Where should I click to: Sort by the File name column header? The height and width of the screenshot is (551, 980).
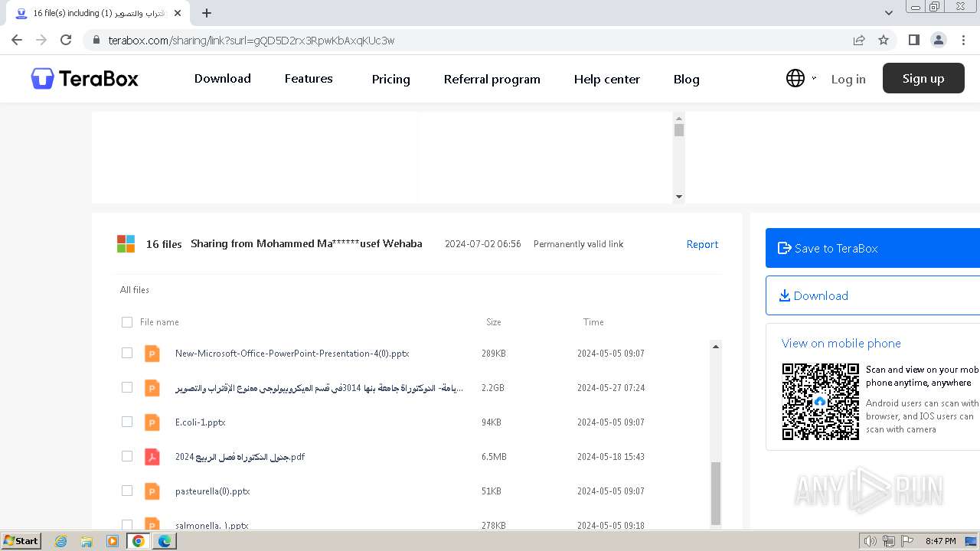pos(159,322)
